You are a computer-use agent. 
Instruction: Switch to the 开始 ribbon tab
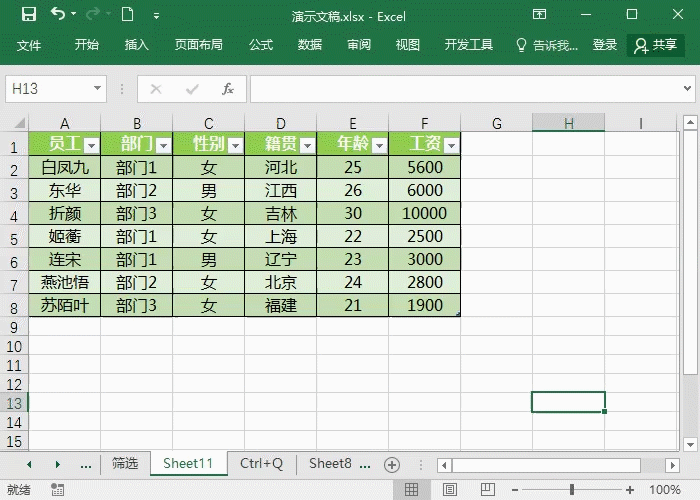87,45
